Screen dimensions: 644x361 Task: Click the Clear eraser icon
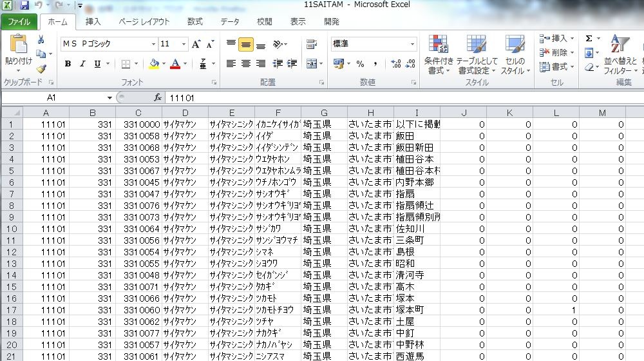(x=589, y=67)
